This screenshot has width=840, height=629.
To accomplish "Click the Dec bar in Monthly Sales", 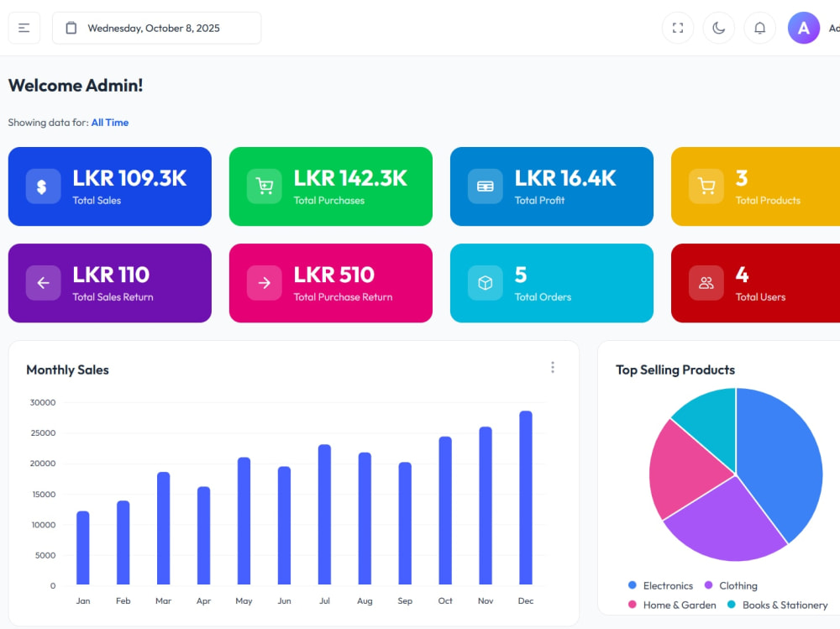I will 526,498.
